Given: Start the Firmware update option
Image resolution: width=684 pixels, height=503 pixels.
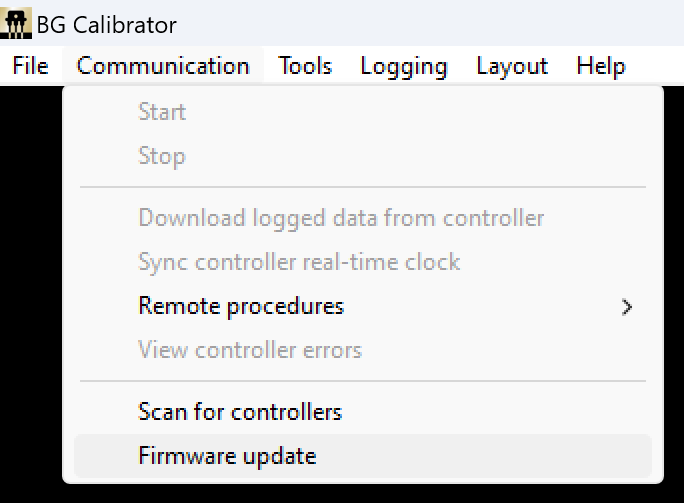Looking at the screenshot, I should coord(227,456).
